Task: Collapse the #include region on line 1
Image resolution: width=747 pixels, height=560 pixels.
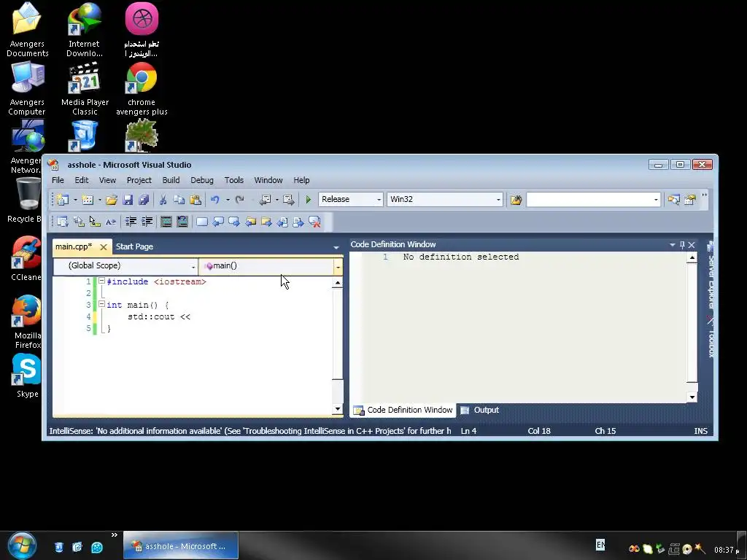Action: pyautogui.click(x=101, y=281)
